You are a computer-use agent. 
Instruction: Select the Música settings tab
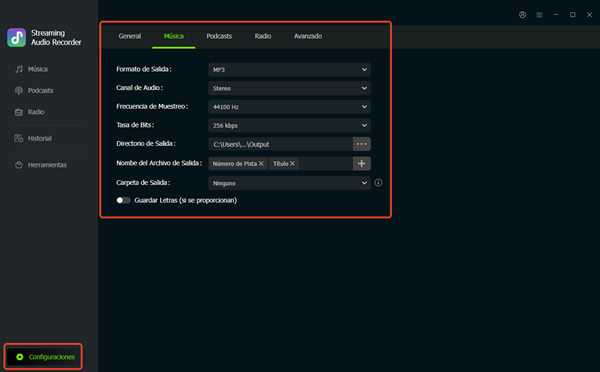pos(174,36)
